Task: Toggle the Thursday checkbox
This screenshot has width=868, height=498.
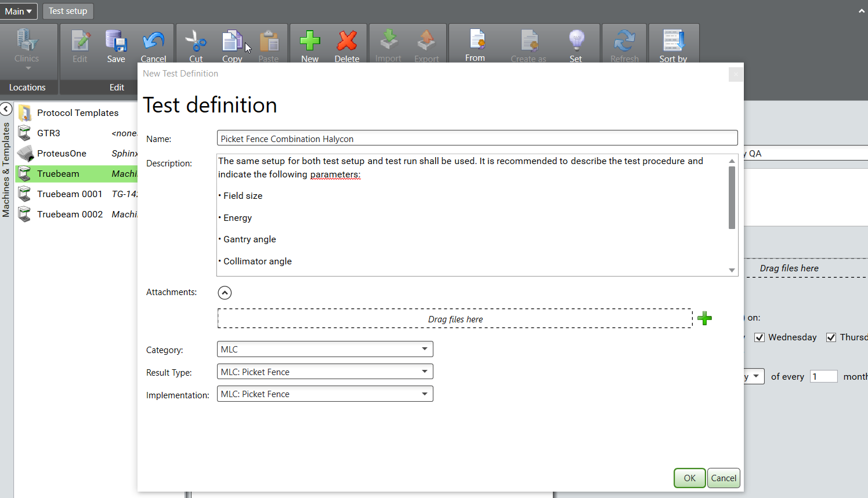Action: coord(831,337)
